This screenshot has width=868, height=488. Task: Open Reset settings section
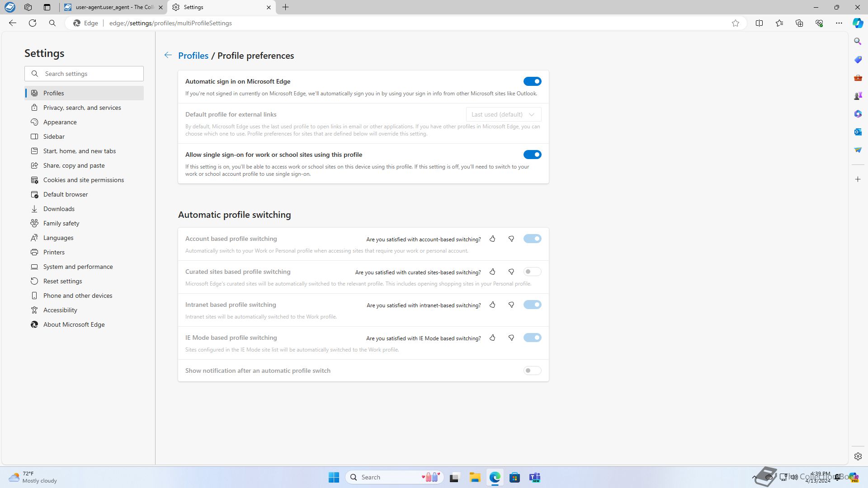click(x=84, y=281)
